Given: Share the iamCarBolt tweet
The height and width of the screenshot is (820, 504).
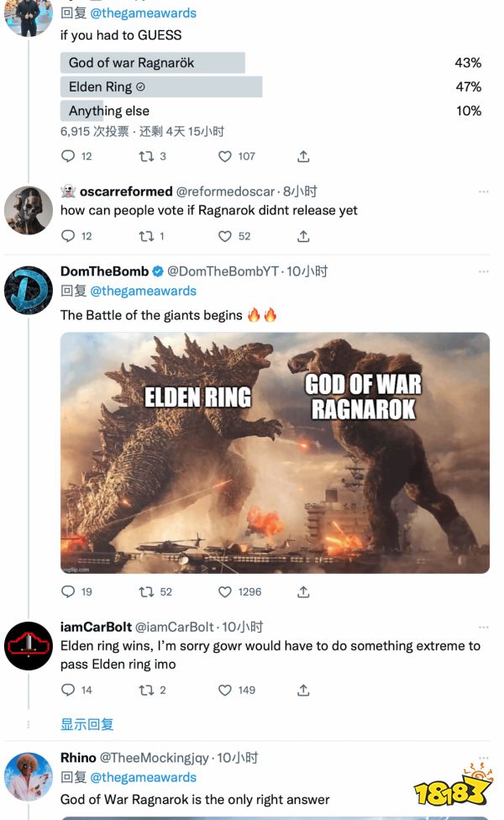Looking at the screenshot, I should [x=303, y=691].
